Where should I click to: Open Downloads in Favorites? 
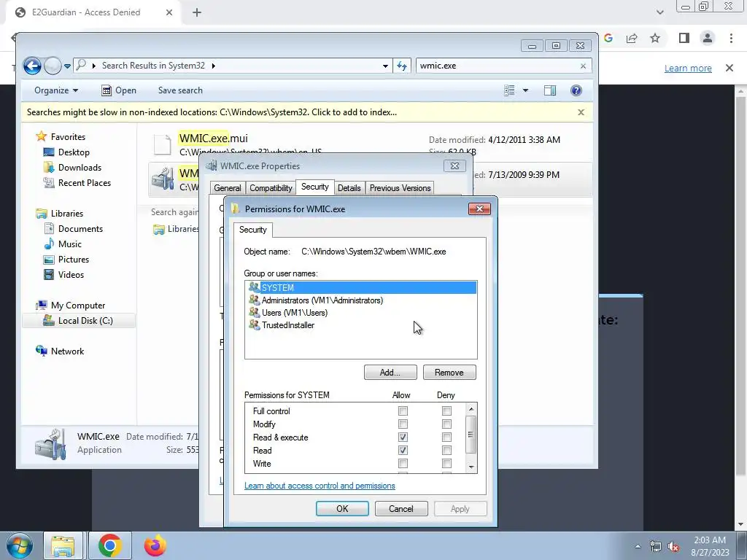point(79,168)
